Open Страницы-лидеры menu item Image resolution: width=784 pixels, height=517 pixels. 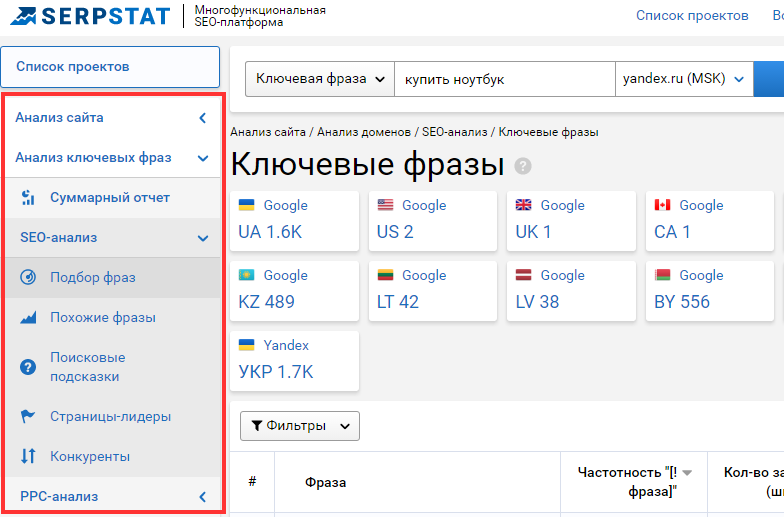(x=113, y=416)
